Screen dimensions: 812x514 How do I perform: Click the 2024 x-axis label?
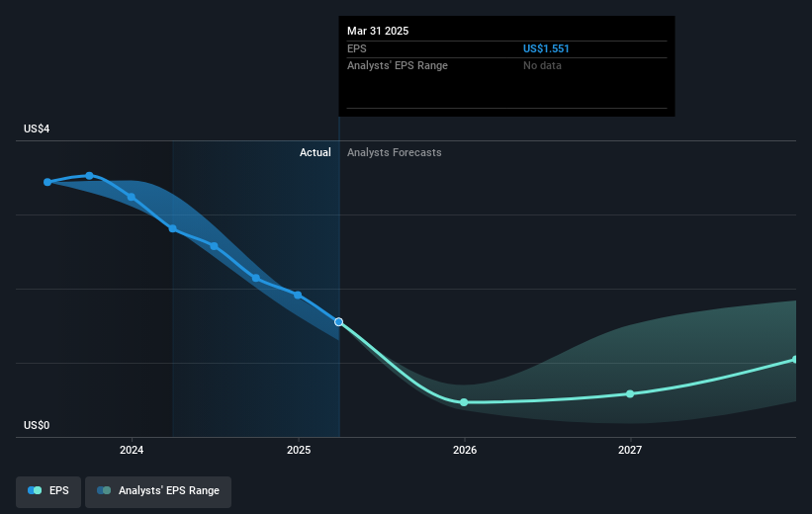[x=132, y=451]
